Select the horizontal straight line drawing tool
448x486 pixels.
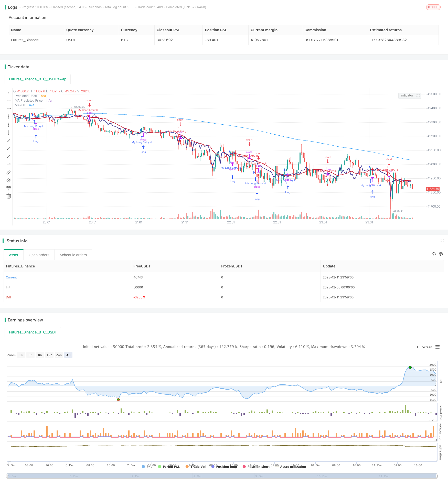pos(9,93)
